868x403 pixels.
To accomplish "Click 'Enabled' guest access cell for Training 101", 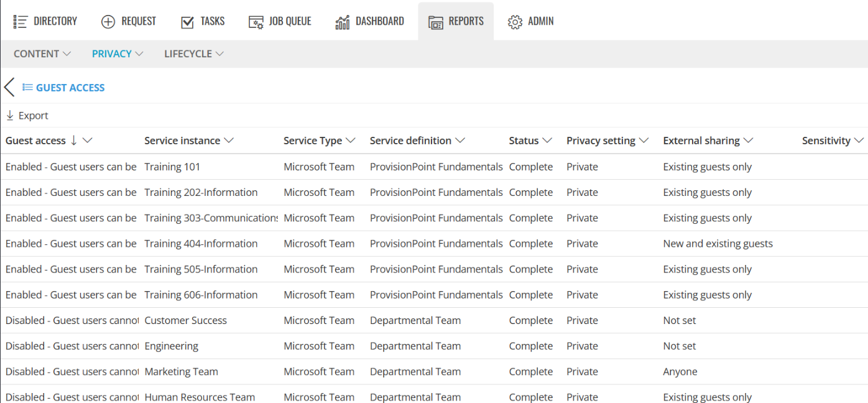I will [x=71, y=167].
